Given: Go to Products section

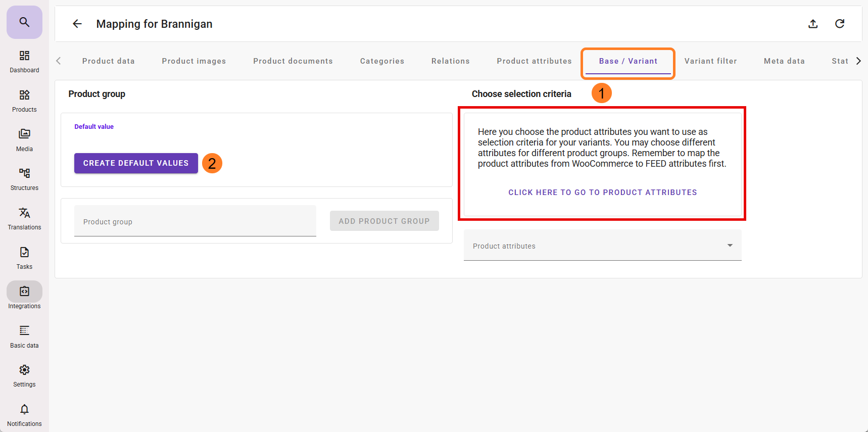Looking at the screenshot, I should [x=24, y=101].
